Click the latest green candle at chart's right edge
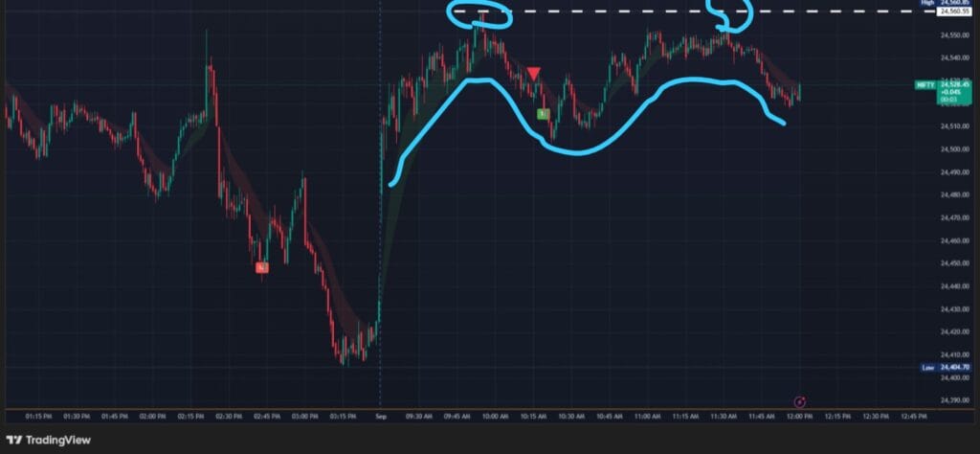This screenshot has width=980, height=454. 799,90
